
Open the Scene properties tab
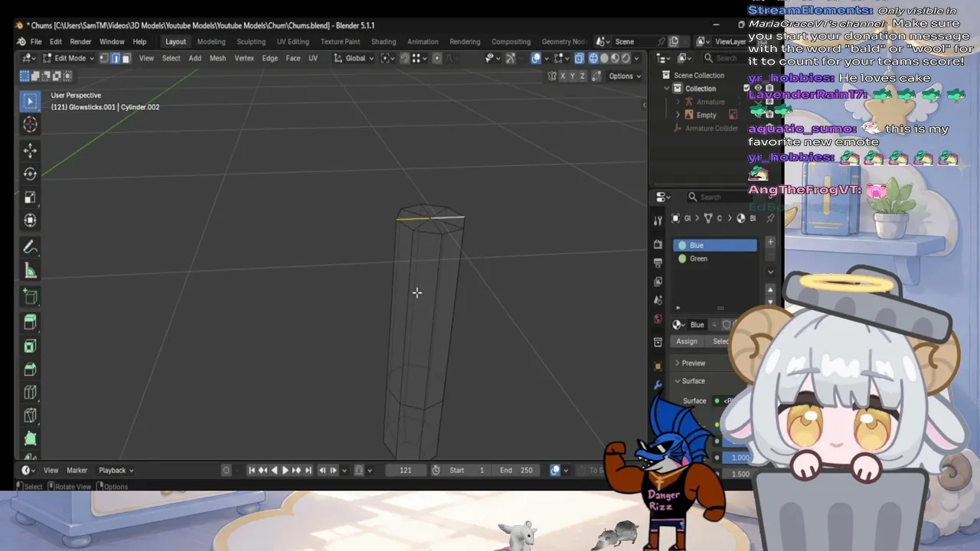[658, 300]
